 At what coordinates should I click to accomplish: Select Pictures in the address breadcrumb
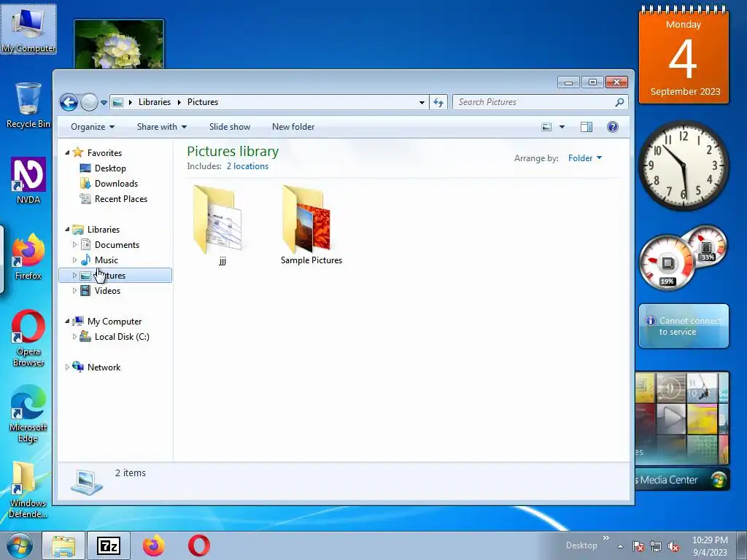203,102
